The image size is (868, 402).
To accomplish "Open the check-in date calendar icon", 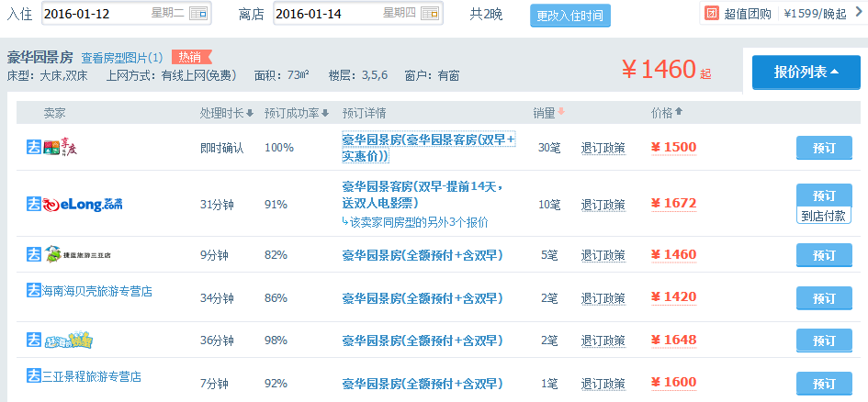I will point(198,14).
